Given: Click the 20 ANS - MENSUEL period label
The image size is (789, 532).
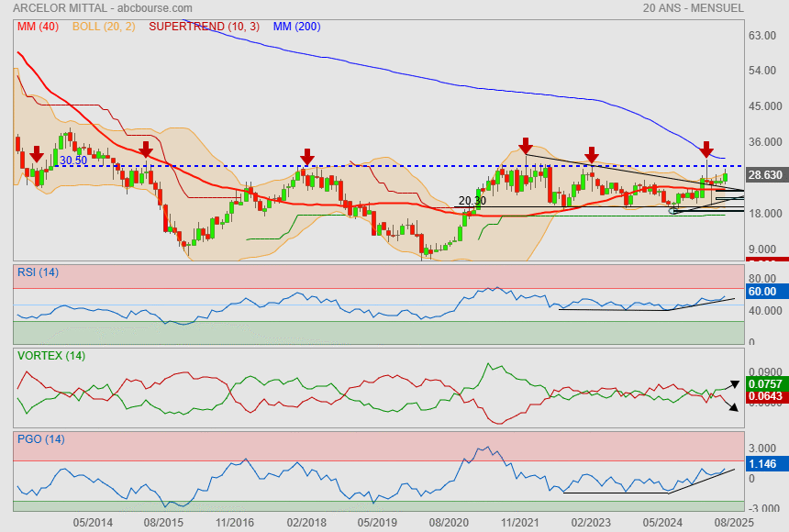Looking at the screenshot, I should coord(693,8).
